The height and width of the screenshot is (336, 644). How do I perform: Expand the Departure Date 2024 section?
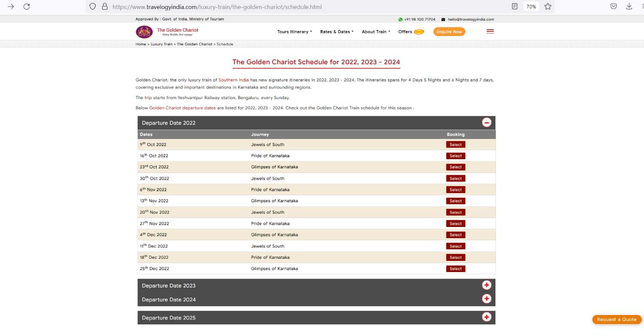(x=486, y=299)
